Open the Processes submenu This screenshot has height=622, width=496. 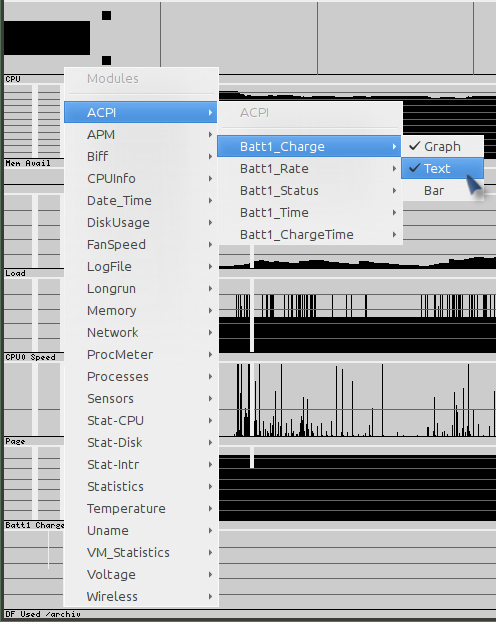[x=140, y=376]
